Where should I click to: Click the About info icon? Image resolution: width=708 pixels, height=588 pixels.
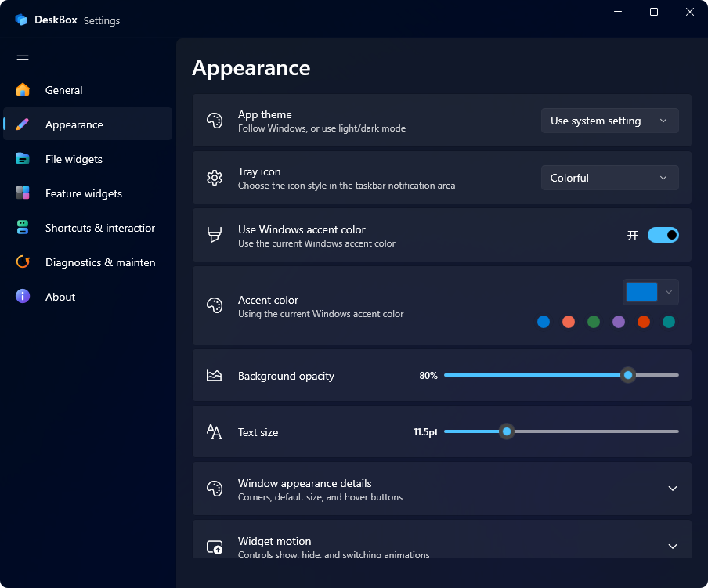pyautogui.click(x=23, y=297)
